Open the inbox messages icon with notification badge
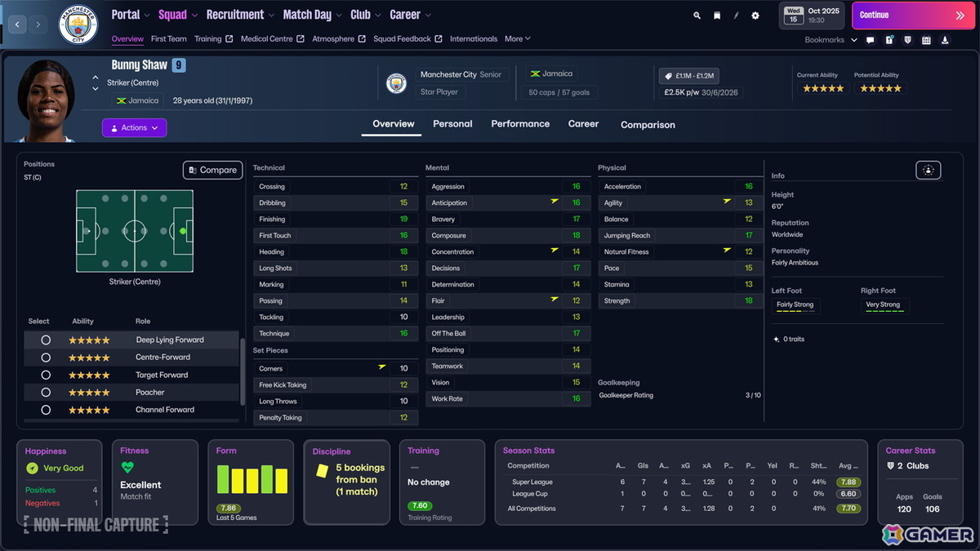Image resolution: width=980 pixels, height=551 pixels. coord(889,39)
